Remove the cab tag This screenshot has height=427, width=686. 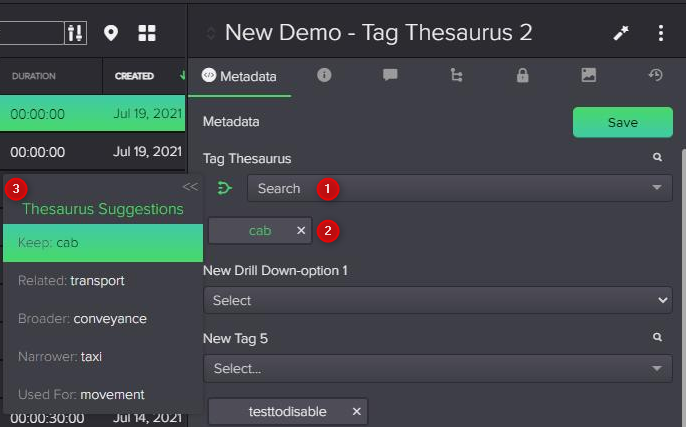coord(301,231)
